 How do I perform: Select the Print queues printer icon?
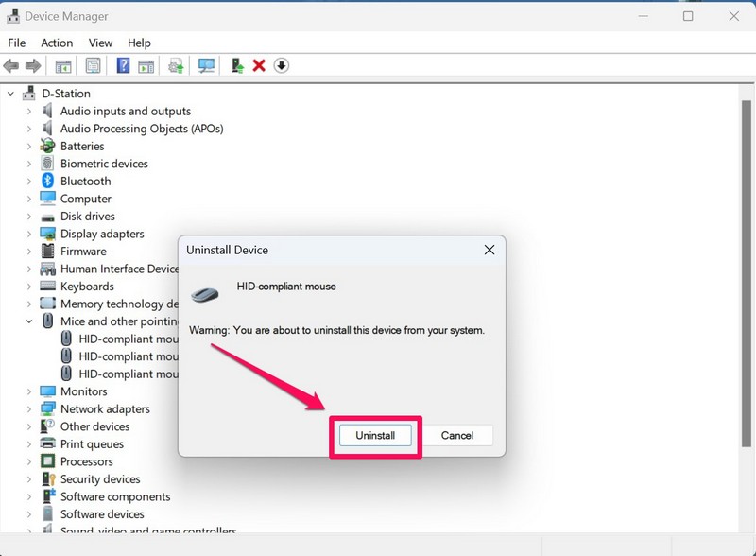pyautogui.click(x=48, y=443)
